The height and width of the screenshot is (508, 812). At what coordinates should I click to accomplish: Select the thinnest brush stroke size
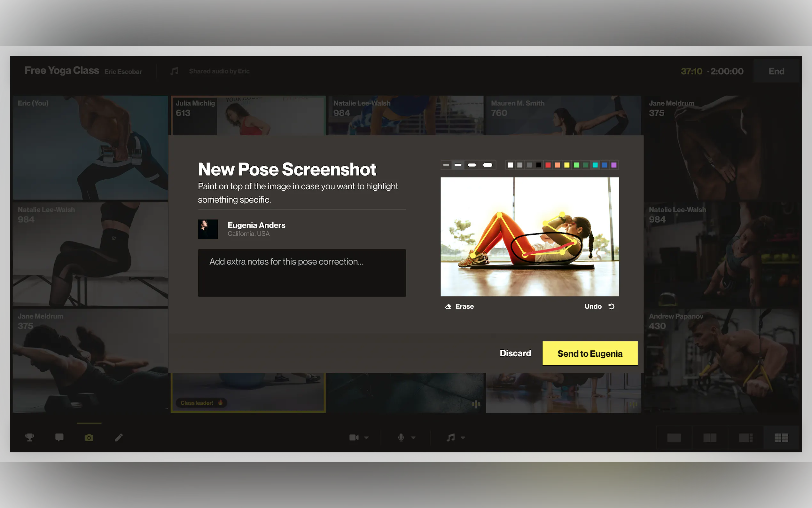point(446,165)
